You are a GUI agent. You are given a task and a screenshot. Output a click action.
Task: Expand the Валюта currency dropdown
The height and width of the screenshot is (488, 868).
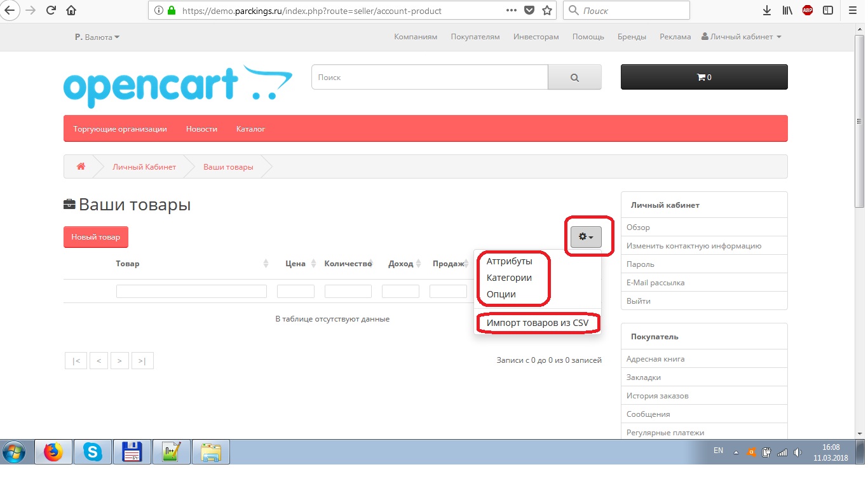coord(97,37)
